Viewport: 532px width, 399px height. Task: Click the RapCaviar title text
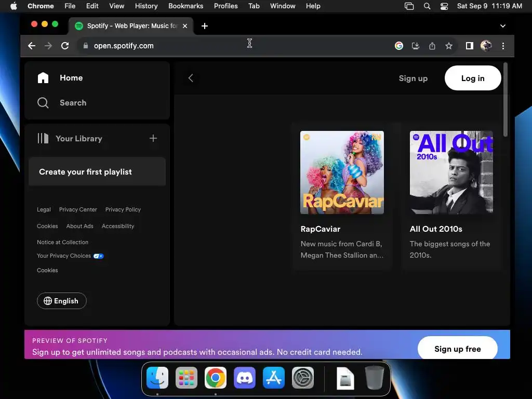point(320,229)
